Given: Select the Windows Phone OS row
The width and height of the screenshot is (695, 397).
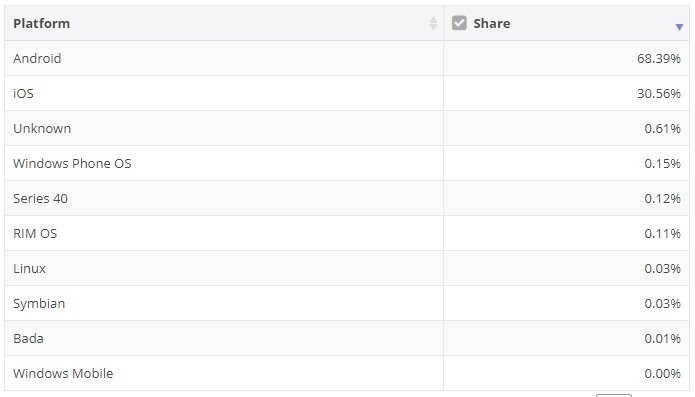Looking at the screenshot, I should (x=347, y=163).
